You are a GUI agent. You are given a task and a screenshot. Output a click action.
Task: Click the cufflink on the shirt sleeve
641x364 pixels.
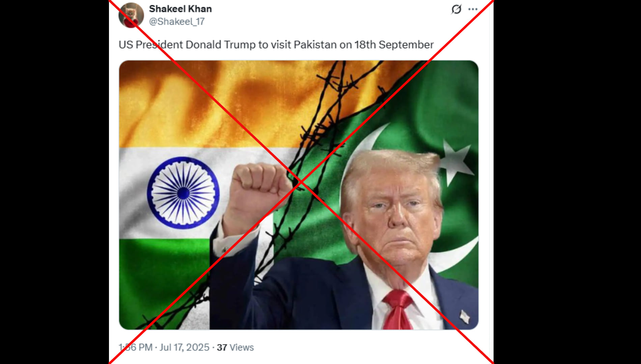(x=224, y=250)
